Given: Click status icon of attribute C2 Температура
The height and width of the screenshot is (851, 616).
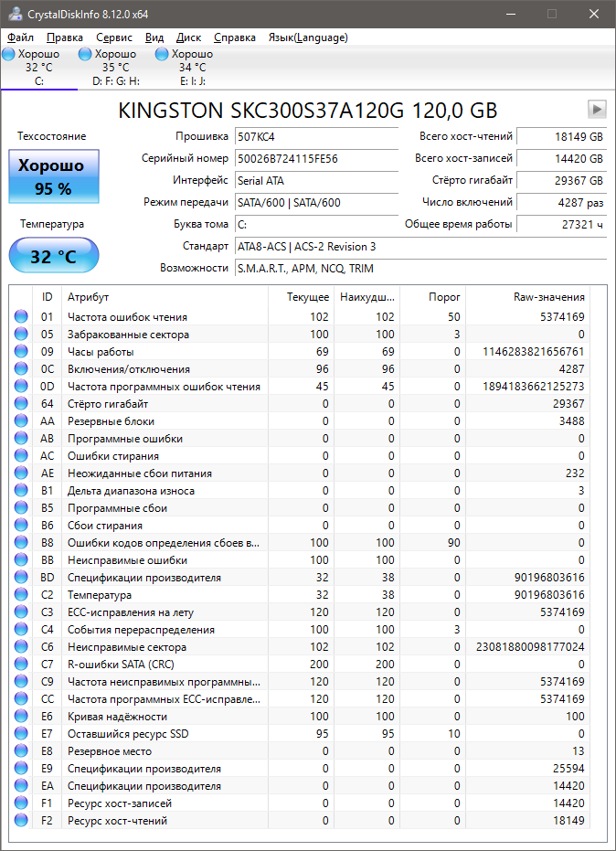Looking at the screenshot, I should pos(21,595).
